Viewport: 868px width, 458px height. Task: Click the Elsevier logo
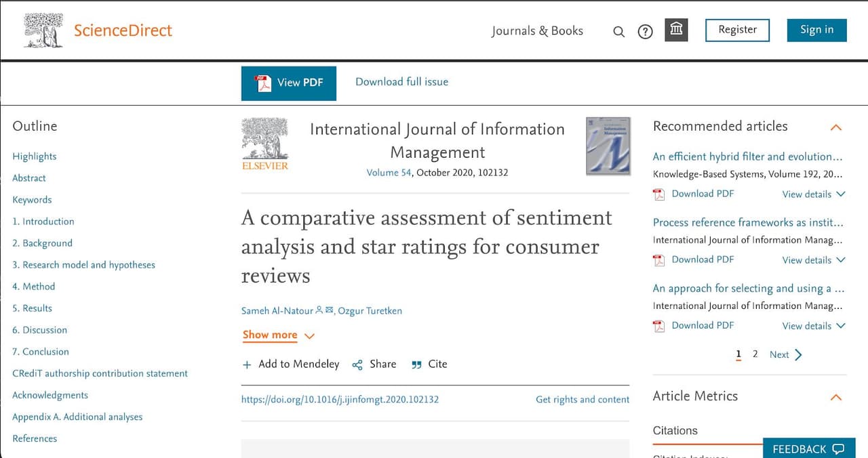tap(265, 144)
